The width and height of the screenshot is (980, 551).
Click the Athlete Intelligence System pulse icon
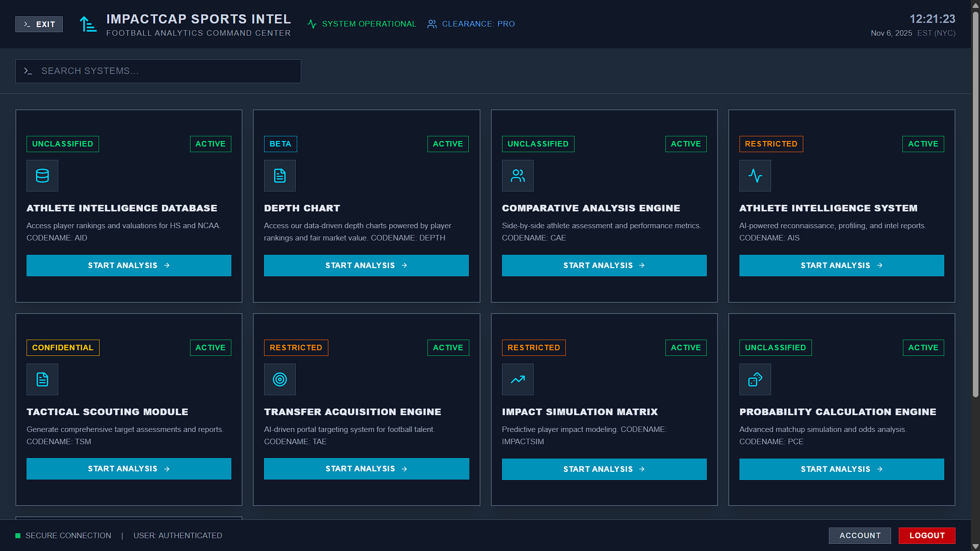[755, 176]
